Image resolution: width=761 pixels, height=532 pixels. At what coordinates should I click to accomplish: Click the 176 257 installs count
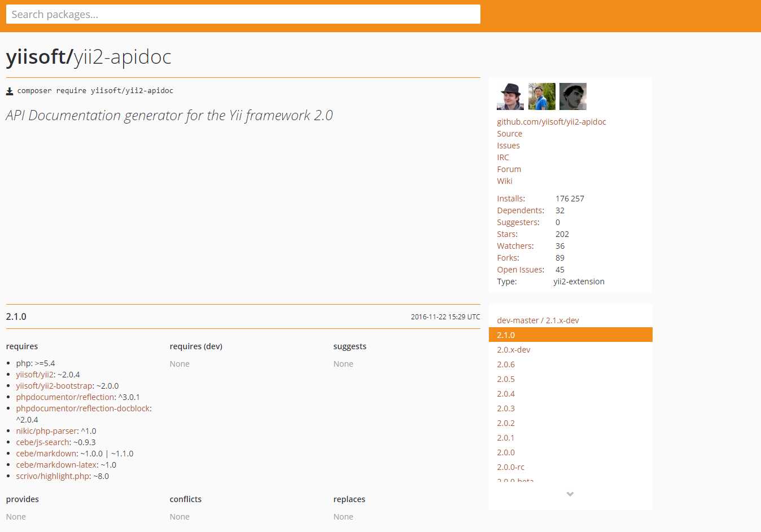click(x=570, y=199)
